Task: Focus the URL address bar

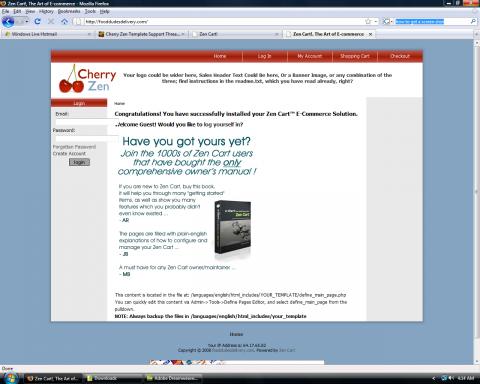Action: coord(220,22)
